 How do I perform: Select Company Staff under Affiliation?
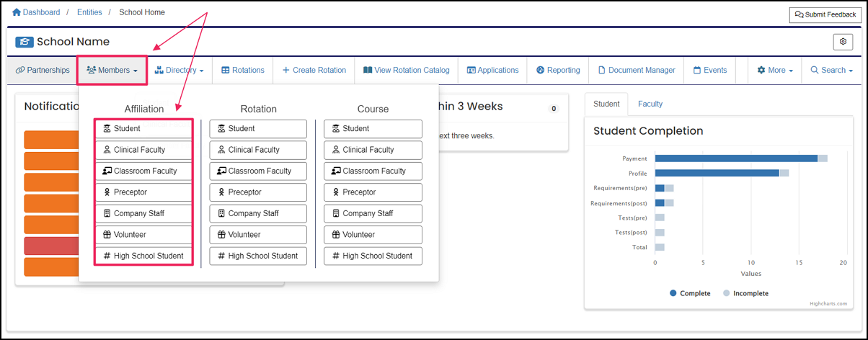[143, 213]
